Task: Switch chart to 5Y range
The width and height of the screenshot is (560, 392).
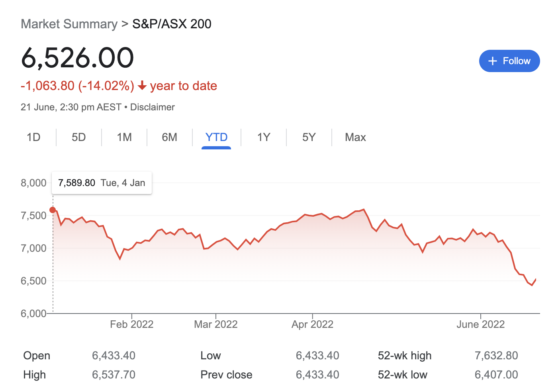Action: 309,137
